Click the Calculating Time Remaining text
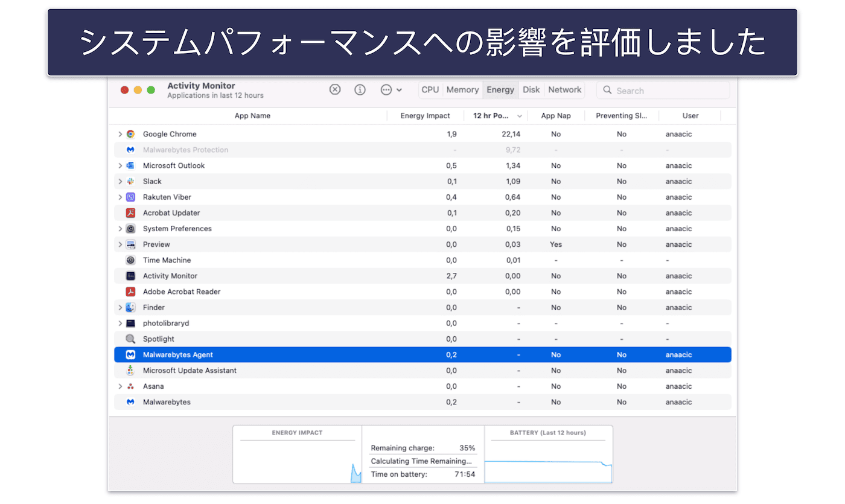The image size is (845, 504). tap(421, 461)
